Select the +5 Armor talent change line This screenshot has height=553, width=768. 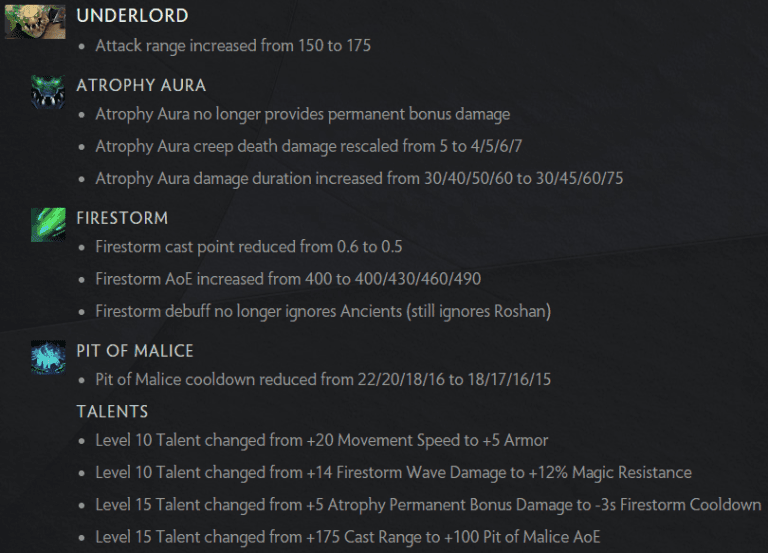(x=321, y=440)
